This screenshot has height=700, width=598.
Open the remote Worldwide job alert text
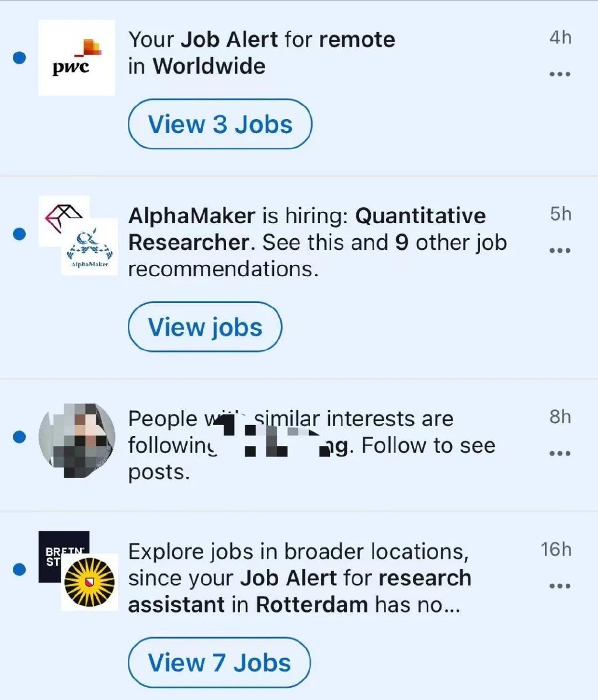coord(262,53)
